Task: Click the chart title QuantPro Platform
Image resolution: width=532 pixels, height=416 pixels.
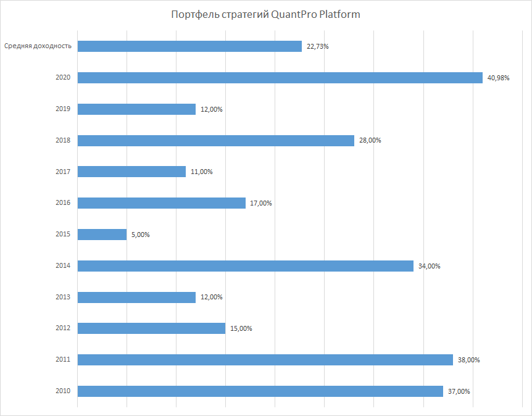Action: coord(265,15)
